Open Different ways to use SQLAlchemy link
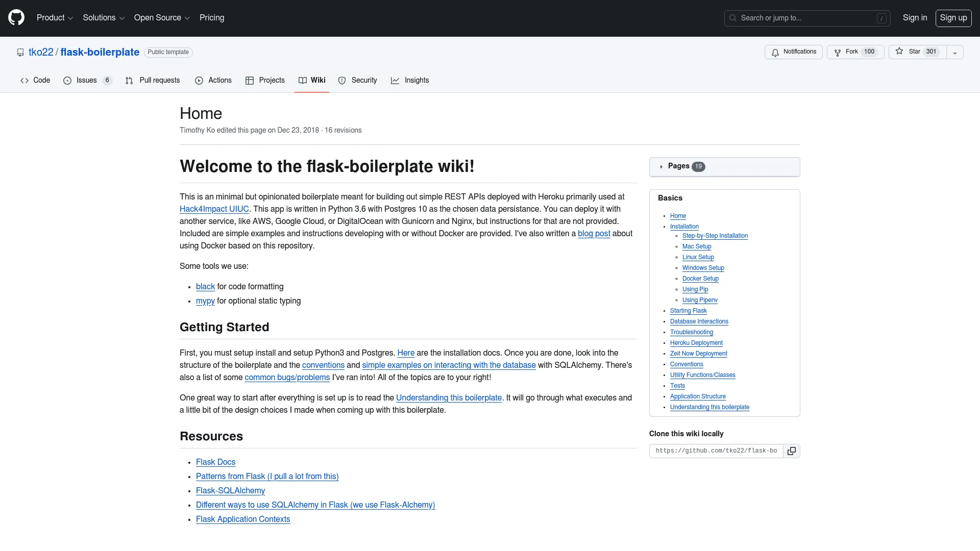The width and height of the screenshot is (980, 551). pyautogui.click(x=315, y=505)
